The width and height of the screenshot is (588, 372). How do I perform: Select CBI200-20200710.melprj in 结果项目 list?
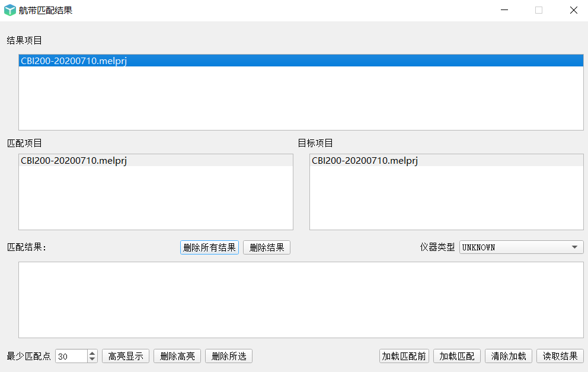pos(301,61)
